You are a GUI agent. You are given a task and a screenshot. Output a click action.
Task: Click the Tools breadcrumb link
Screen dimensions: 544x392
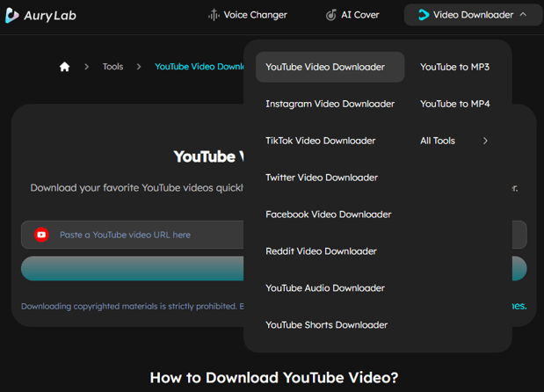pyautogui.click(x=112, y=67)
